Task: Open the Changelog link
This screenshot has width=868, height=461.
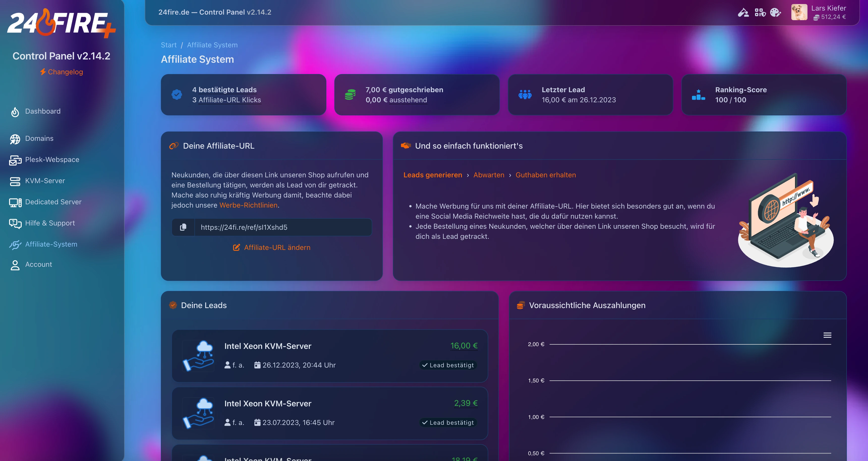Action: [61, 72]
